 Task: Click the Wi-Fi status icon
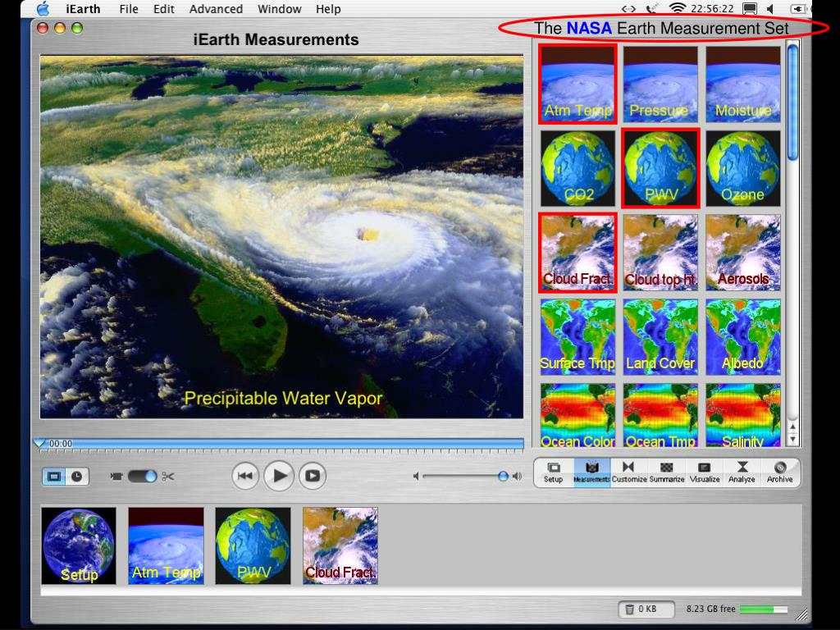(678, 8)
